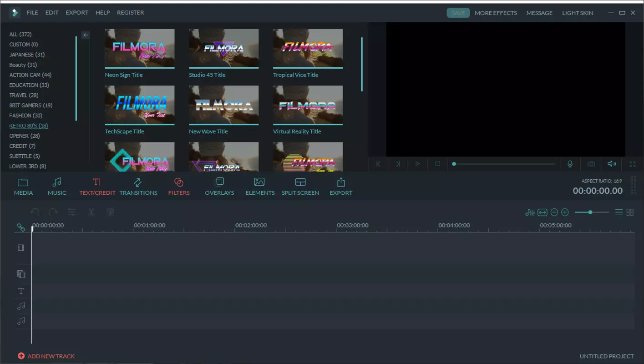Click ADD NEW TRACK
This screenshot has height=364, width=644.
[46, 356]
